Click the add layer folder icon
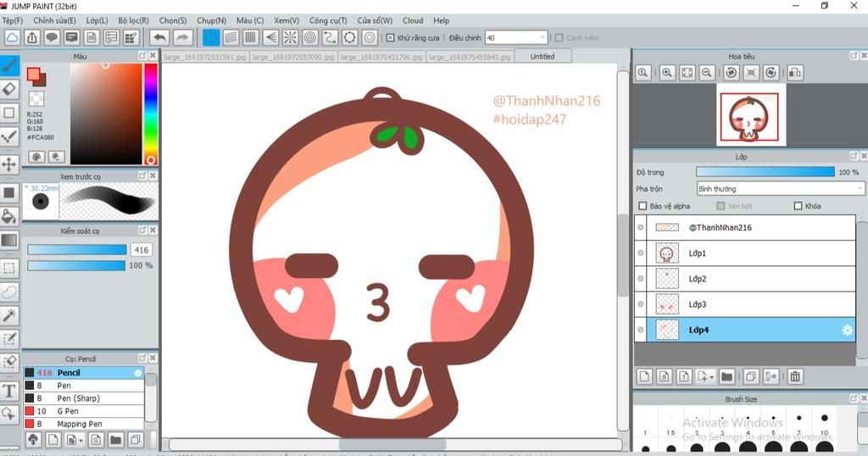Screen dimensions: 868x456 (x=726, y=377)
